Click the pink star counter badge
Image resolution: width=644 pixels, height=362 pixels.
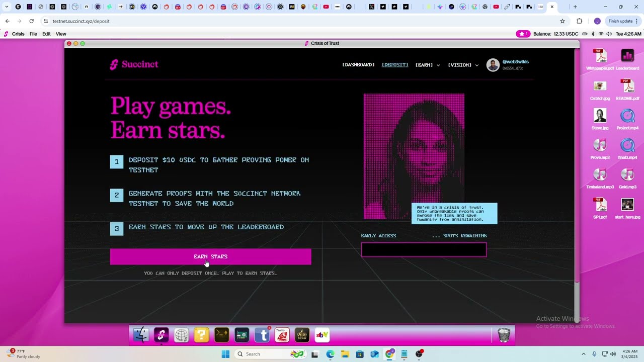(x=523, y=34)
